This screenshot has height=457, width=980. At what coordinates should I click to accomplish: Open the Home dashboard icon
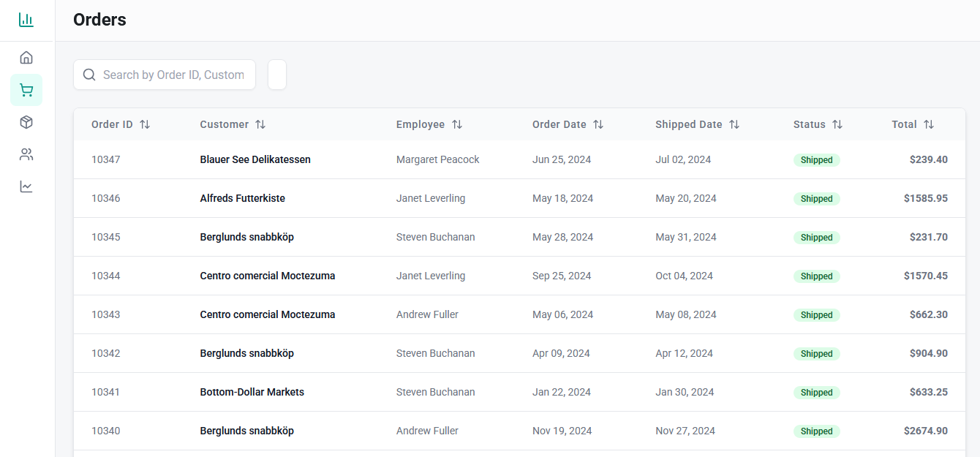click(x=26, y=58)
